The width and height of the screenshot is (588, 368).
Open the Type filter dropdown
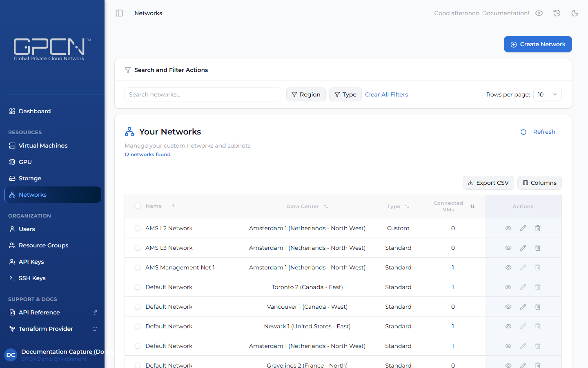(x=345, y=94)
